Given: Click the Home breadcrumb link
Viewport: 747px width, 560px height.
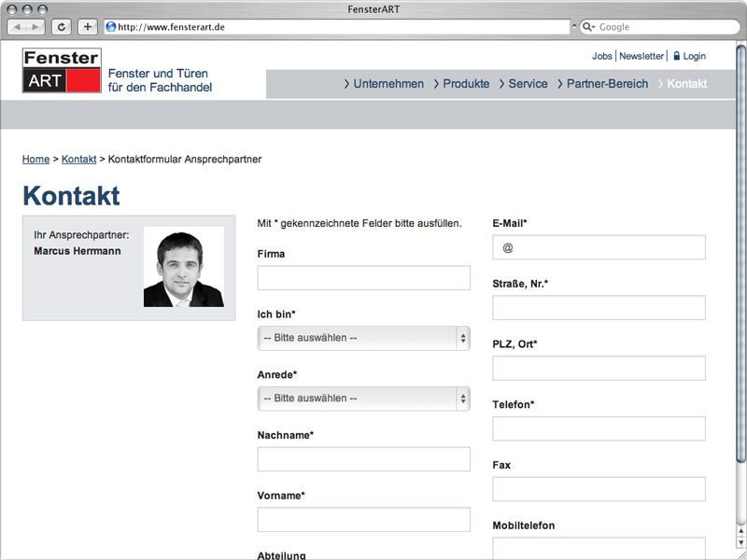Looking at the screenshot, I should coord(35,160).
